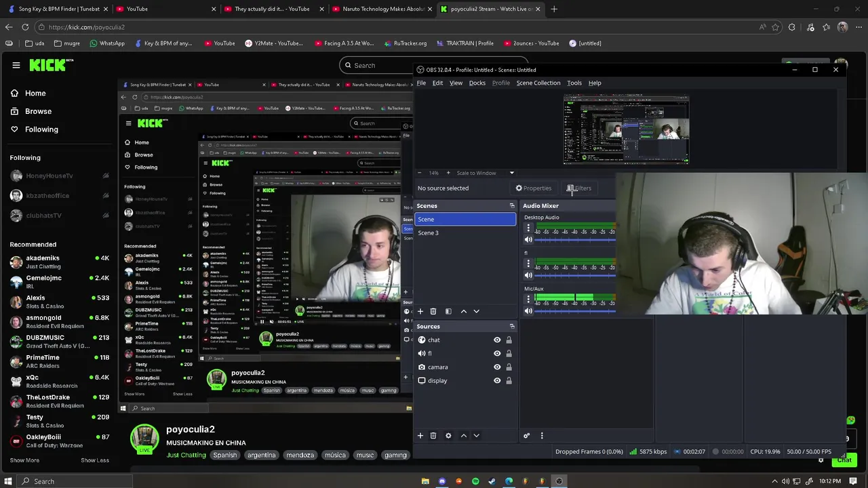Open OBS Docks menu
The height and width of the screenshot is (488, 868).
pyautogui.click(x=477, y=83)
